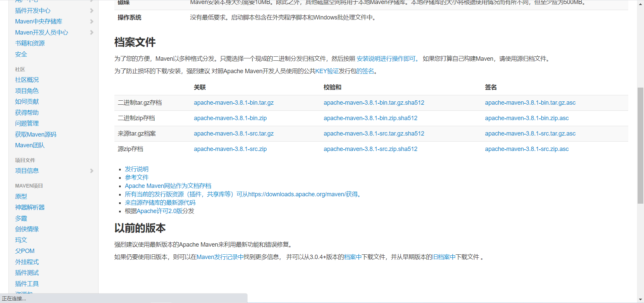The image size is (644, 303).
Task: Open 来自源存储库的最新源代码 link
Action: point(160,203)
